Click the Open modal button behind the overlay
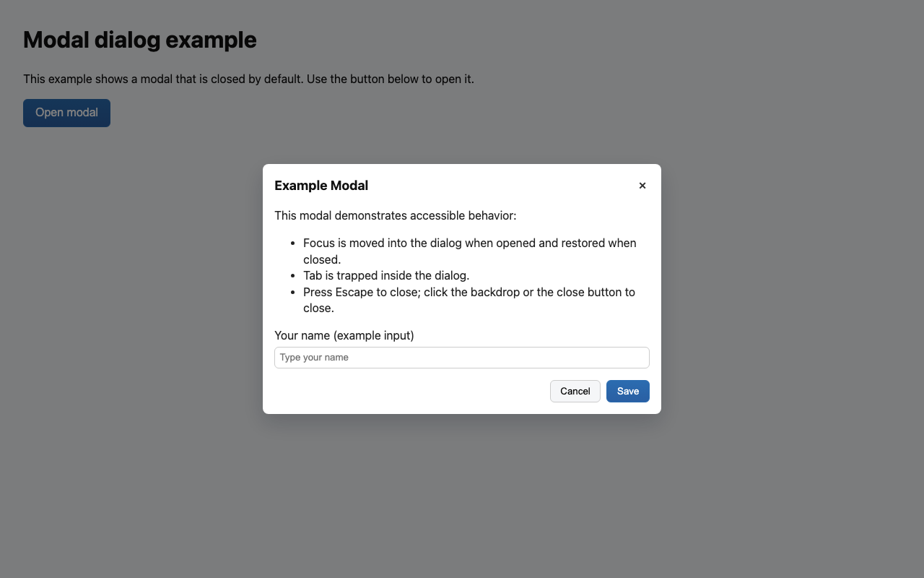 tap(66, 113)
